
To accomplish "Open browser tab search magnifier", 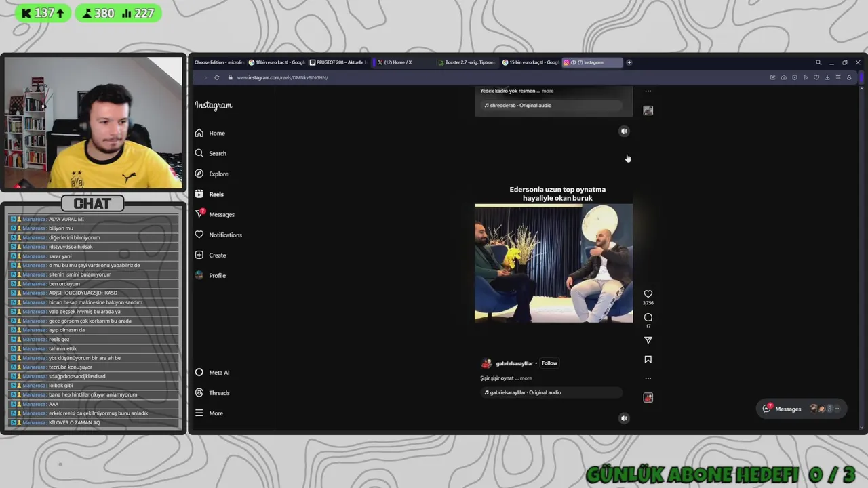I will [818, 62].
